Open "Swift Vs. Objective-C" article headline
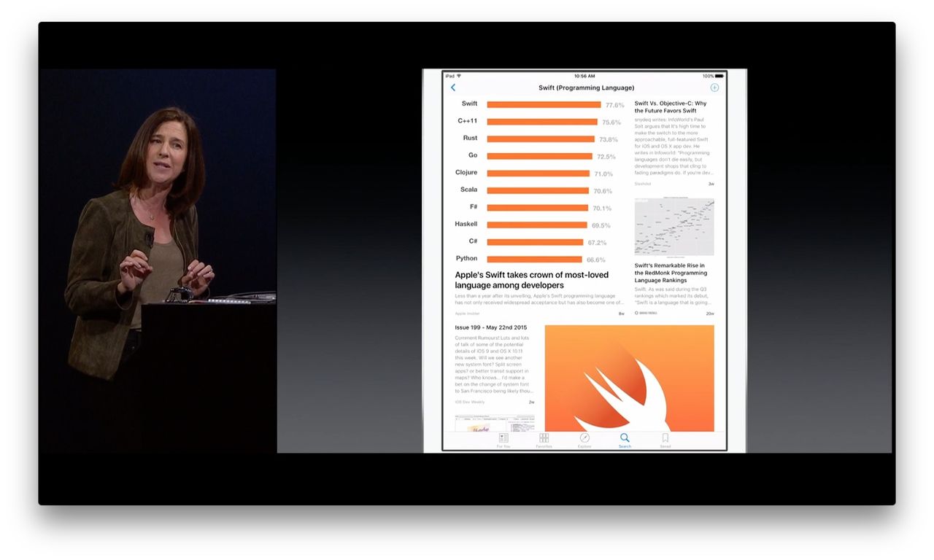Screen dimensions: 934x560 click(x=671, y=107)
